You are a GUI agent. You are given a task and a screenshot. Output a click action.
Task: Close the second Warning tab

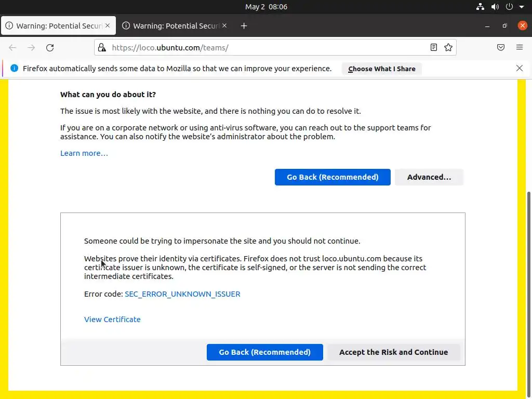224,25
